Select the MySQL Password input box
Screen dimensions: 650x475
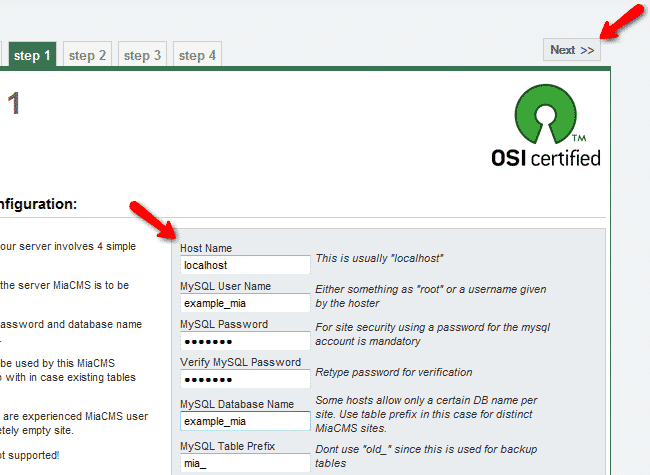[x=245, y=342]
